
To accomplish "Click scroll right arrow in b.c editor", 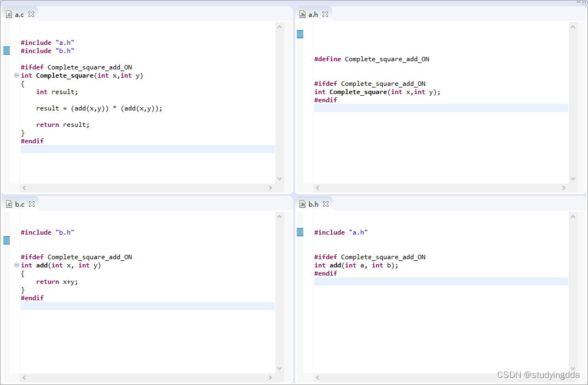I will [270, 378].
